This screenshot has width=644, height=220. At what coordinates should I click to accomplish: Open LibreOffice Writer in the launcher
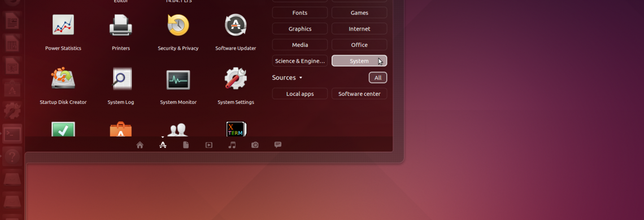coord(12,21)
